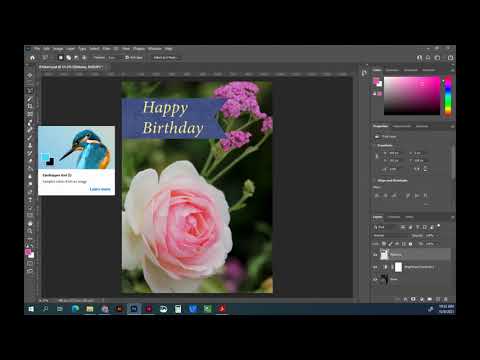480x360 pixels.
Task: Create new fill or adjustment layer icon
Action: (422, 299)
